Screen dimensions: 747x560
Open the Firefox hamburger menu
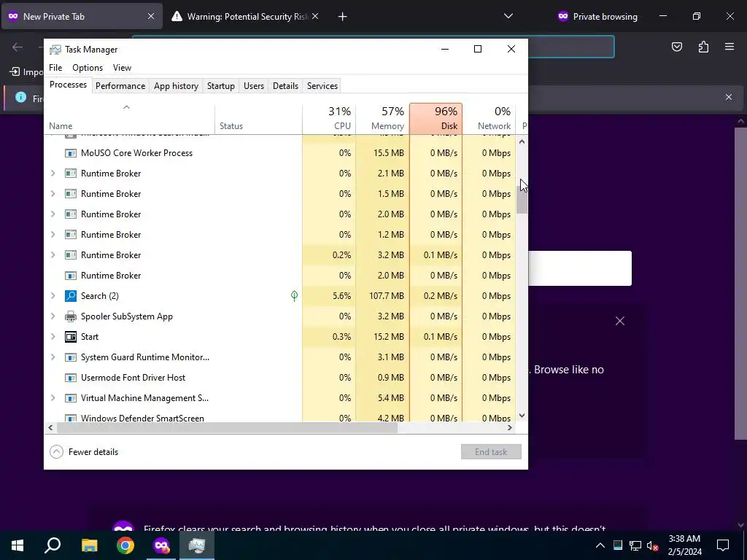729,47
